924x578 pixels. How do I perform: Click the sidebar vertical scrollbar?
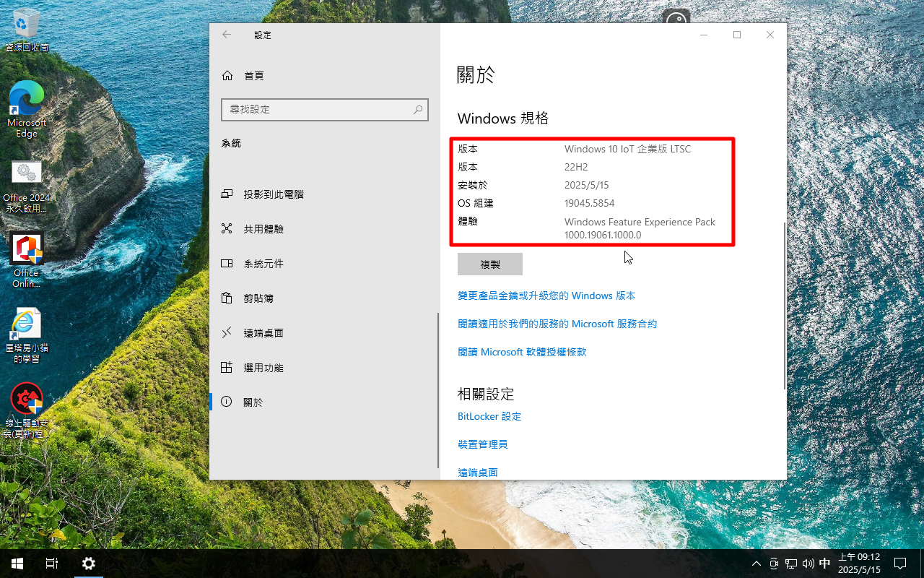click(x=438, y=390)
